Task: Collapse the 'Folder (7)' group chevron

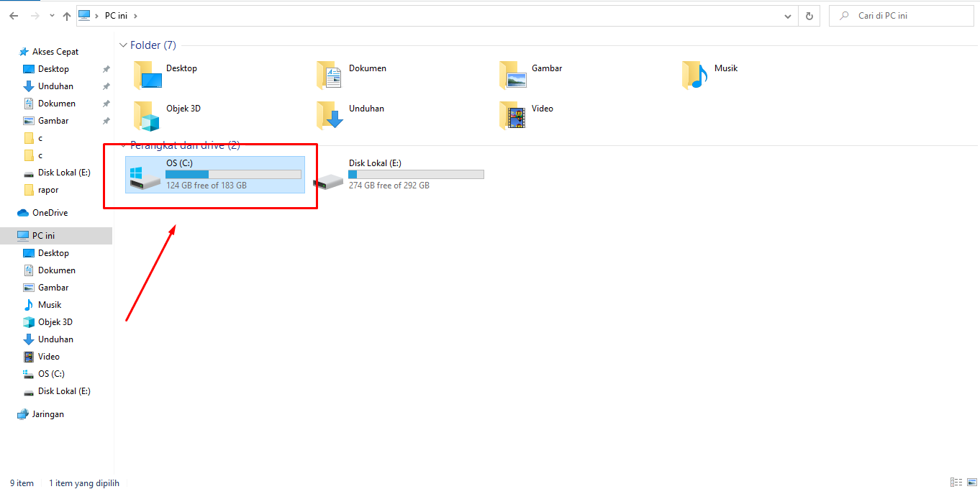Action: (x=123, y=45)
